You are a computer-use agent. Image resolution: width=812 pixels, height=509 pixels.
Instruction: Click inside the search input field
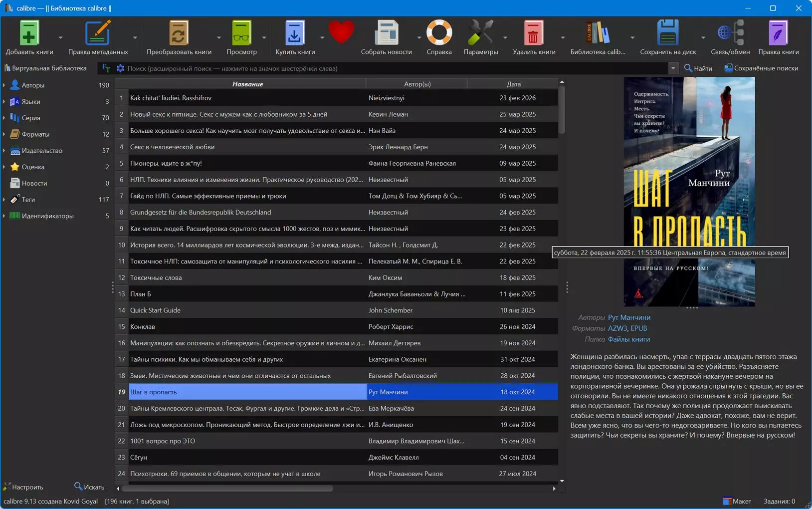coord(397,68)
